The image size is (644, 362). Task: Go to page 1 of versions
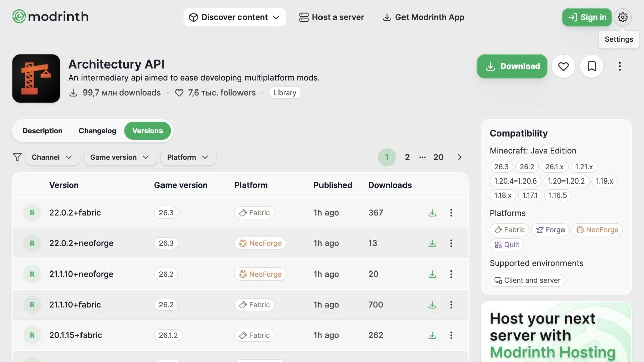point(387,157)
